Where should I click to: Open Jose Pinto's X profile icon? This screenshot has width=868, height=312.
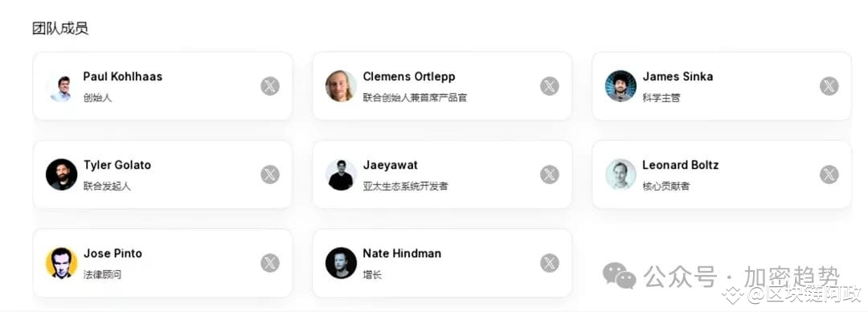(270, 263)
